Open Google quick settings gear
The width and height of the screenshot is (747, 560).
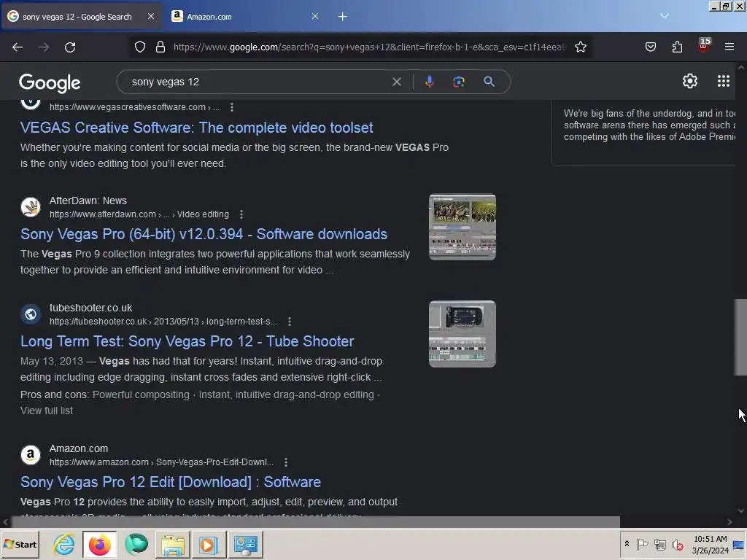(x=690, y=82)
